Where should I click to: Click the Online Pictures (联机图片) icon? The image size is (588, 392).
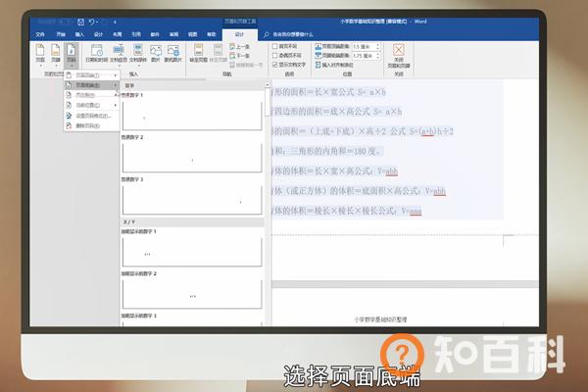click(x=172, y=53)
